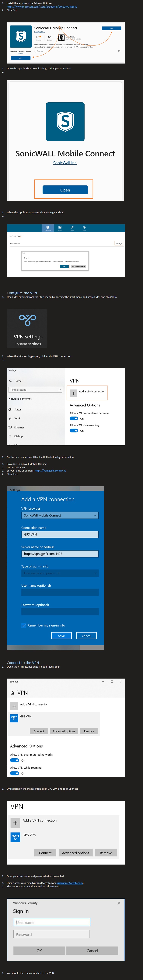Open the Type of sign-in info dropdown
Image resolution: width=143 pixels, height=980 pixels.
coord(60,573)
